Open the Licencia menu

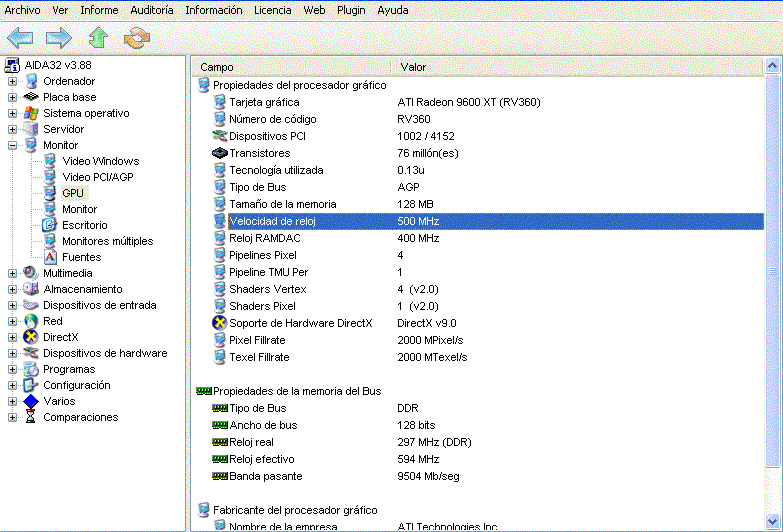click(273, 10)
